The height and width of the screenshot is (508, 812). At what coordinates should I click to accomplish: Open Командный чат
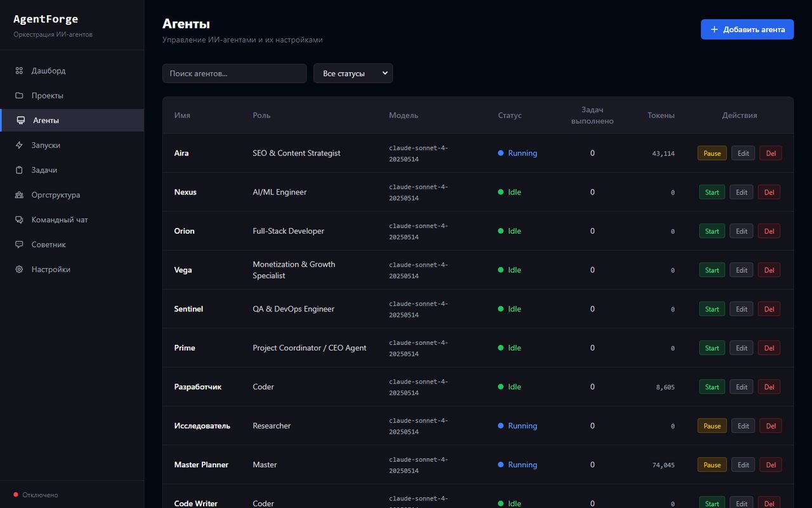[x=72, y=219]
